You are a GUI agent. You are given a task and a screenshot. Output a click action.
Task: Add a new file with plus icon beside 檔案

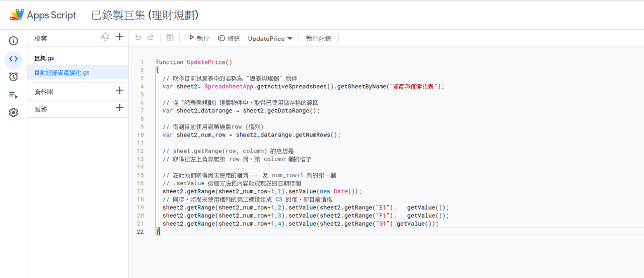119,37
